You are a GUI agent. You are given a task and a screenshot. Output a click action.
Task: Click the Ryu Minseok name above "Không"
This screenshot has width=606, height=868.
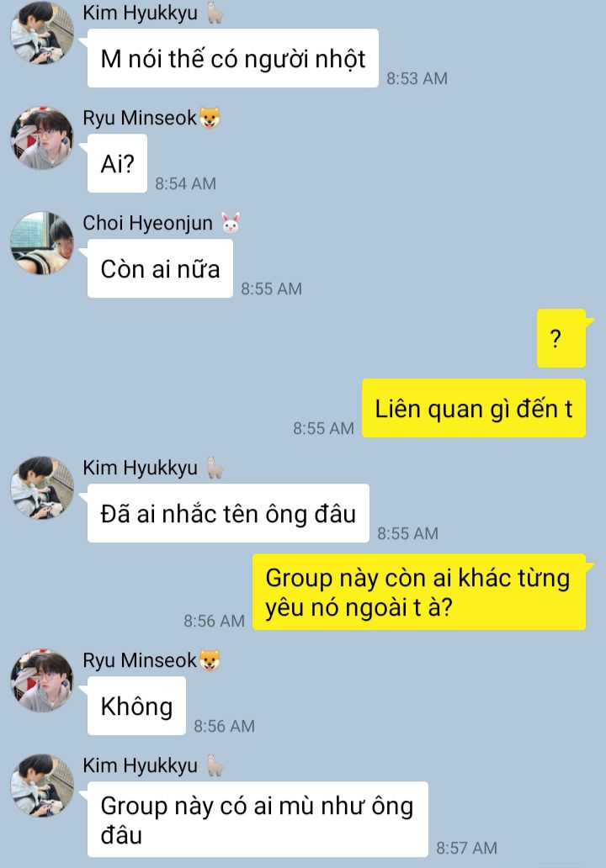140,660
